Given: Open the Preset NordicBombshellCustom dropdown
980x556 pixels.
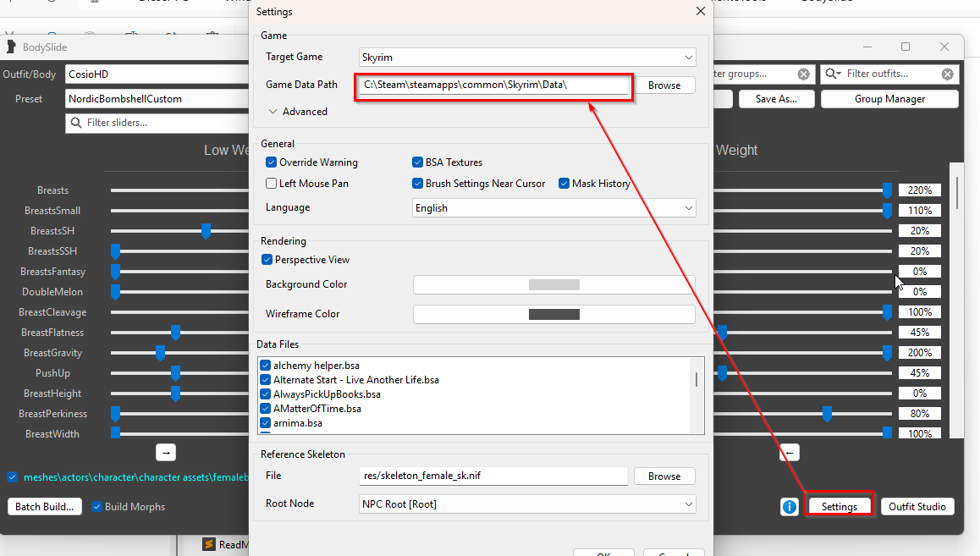Looking at the screenshot, I should 157,99.
